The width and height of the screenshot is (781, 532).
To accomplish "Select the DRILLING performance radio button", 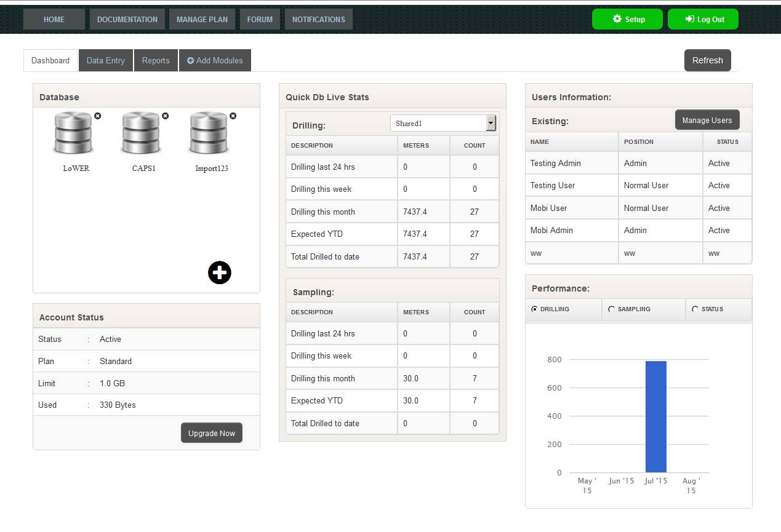I will click(x=534, y=309).
